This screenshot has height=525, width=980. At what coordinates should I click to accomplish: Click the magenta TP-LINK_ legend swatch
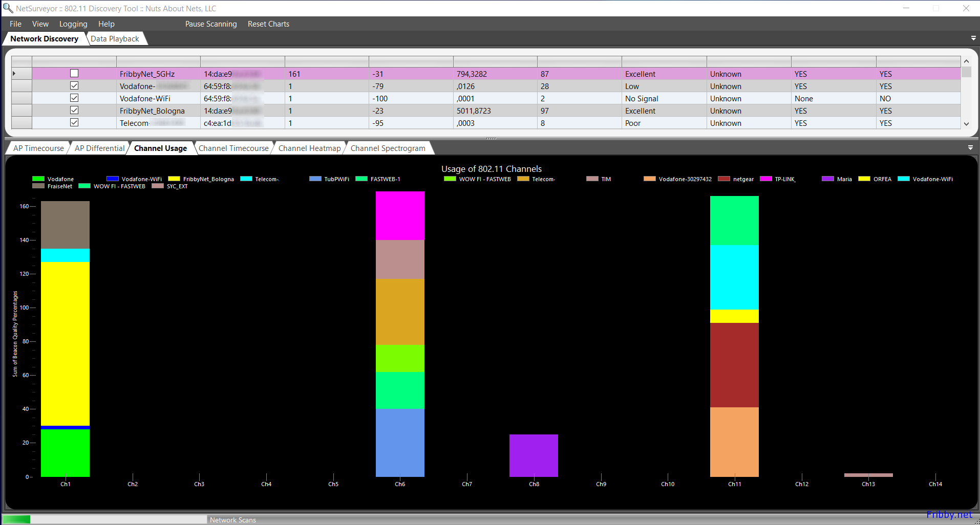pos(765,179)
